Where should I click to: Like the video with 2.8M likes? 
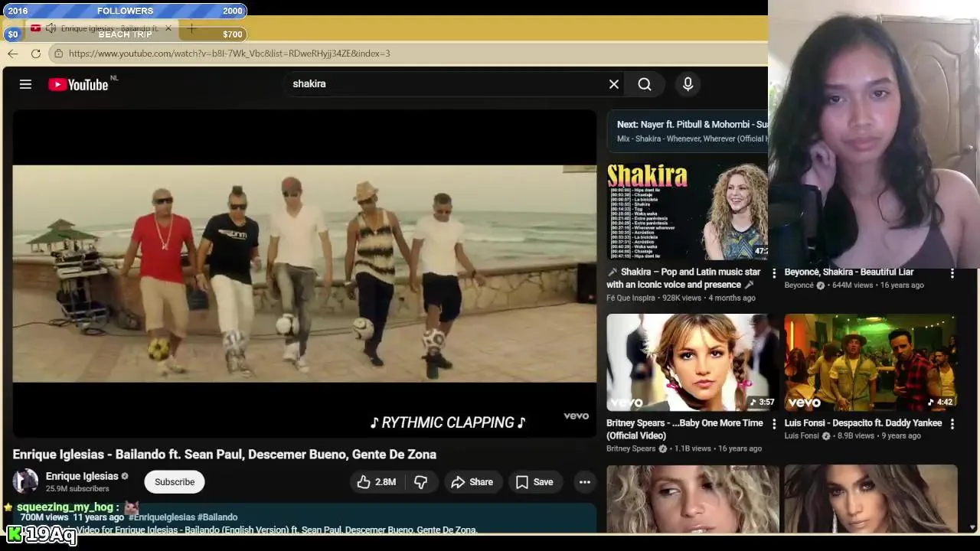coord(377,482)
